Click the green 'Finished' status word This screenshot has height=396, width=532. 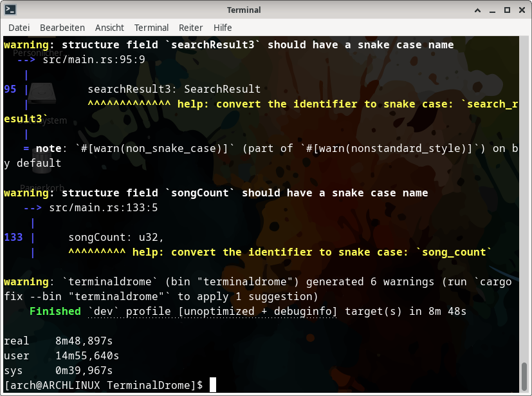55,312
